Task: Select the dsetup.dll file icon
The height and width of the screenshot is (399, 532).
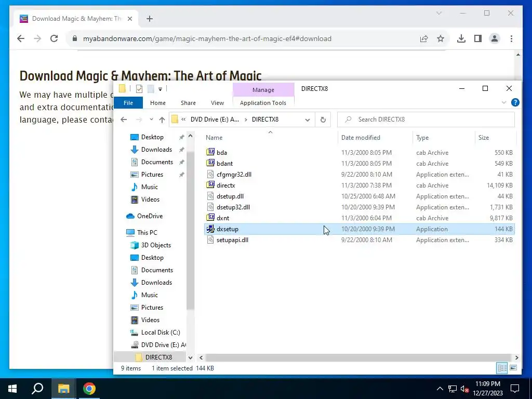Action: tap(210, 196)
